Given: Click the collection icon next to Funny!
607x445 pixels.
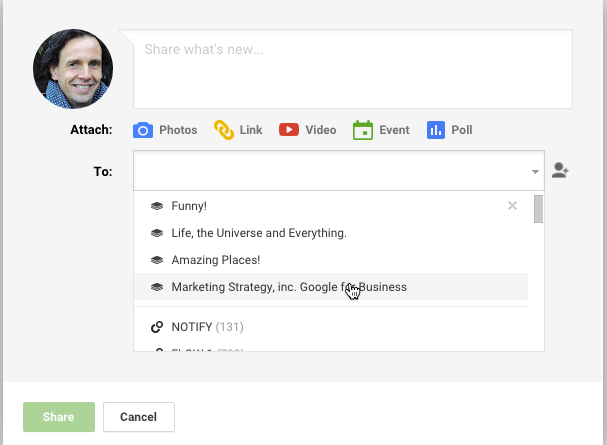Looking at the screenshot, I should 157,206.
